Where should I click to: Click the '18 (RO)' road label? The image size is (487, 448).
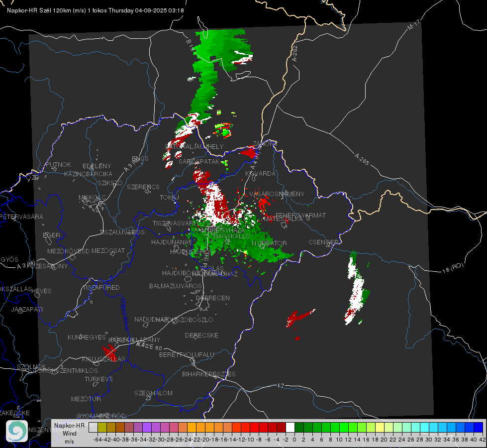pyautogui.click(x=453, y=268)
